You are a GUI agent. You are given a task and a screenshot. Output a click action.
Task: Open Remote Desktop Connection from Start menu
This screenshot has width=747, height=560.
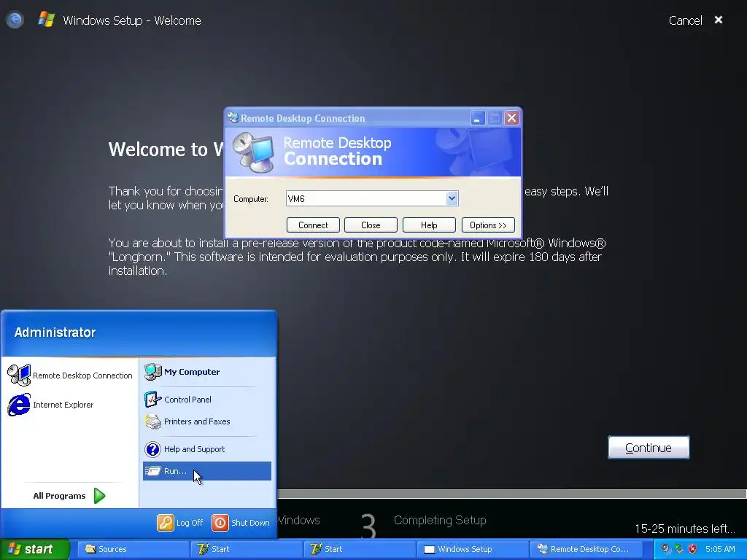[71, 376]
